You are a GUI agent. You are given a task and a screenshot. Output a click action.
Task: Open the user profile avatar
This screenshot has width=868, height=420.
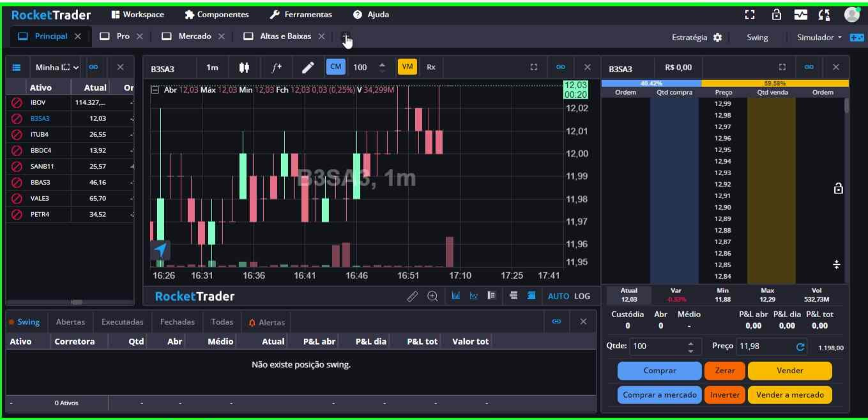[x=852, y=15]
